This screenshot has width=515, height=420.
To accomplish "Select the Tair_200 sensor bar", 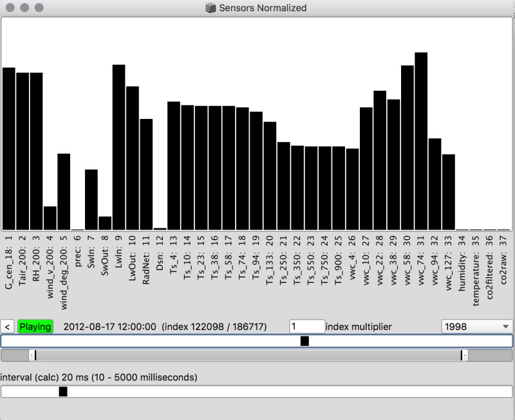I will click(23, 148).
